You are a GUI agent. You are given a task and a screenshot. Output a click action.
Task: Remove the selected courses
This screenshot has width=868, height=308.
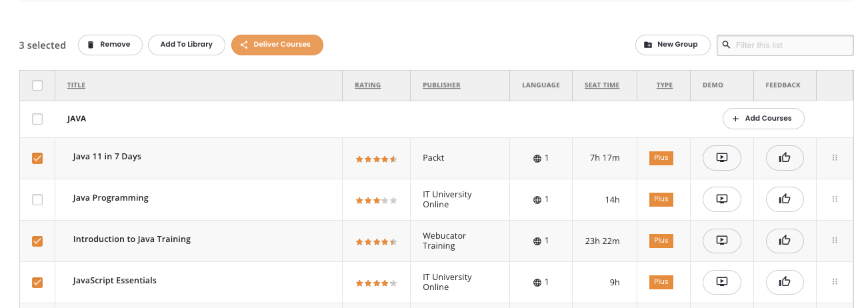tap(110, 45)
